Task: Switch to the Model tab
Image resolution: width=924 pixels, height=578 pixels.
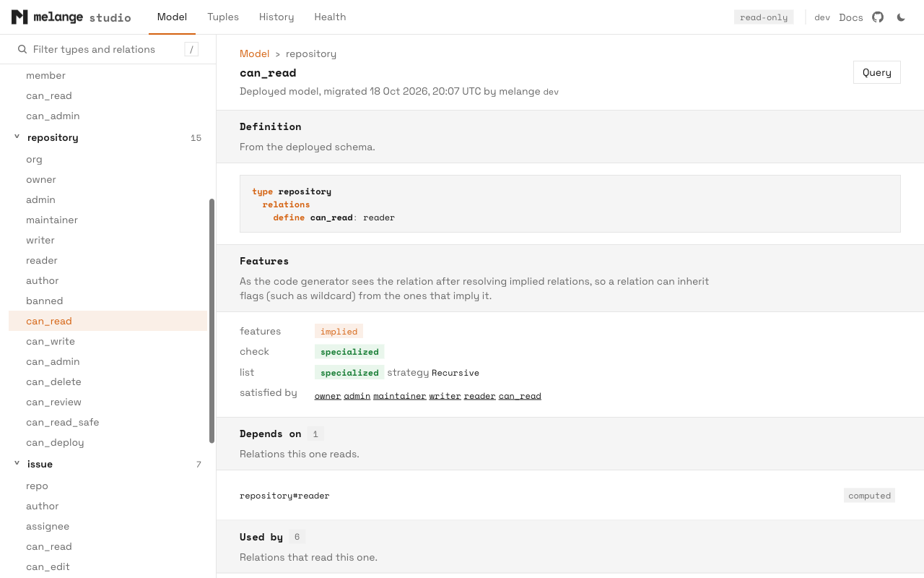Action: [172, 17]
